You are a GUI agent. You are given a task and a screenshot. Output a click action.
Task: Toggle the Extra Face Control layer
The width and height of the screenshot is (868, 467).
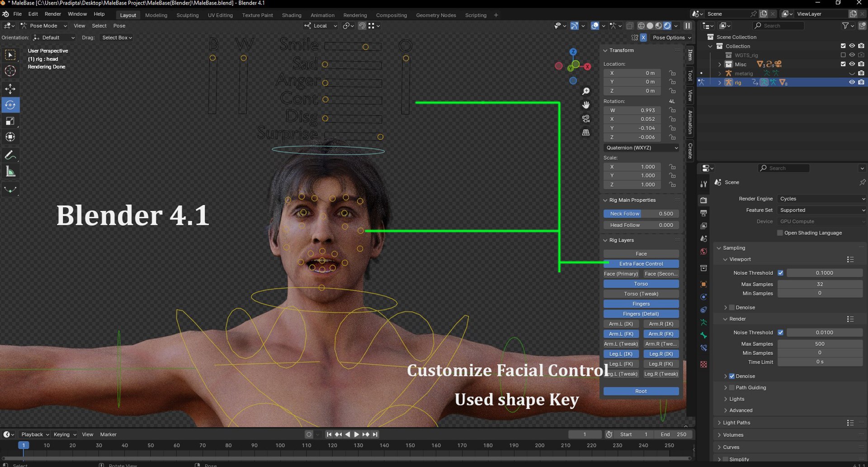coord(641,264)
